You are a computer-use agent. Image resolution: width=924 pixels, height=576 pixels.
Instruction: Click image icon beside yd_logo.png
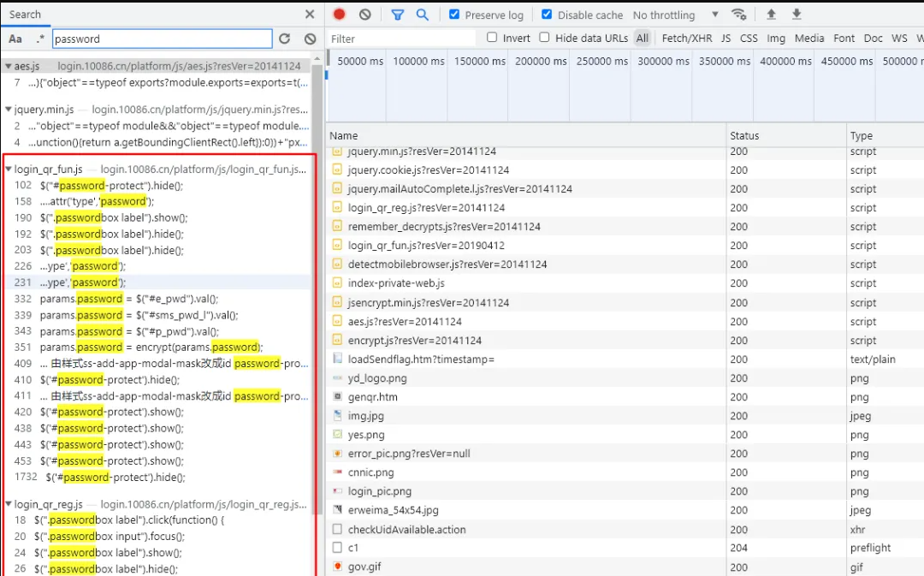337,378
